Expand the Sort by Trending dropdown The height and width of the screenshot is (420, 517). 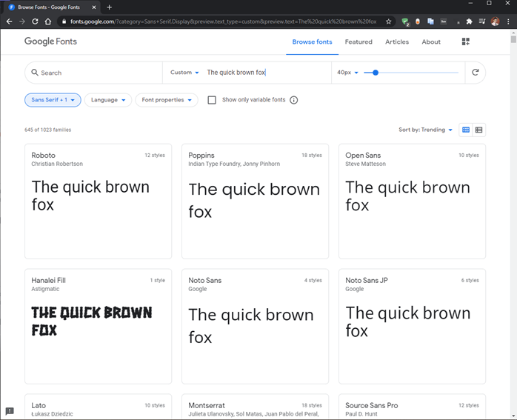point(426,130)
